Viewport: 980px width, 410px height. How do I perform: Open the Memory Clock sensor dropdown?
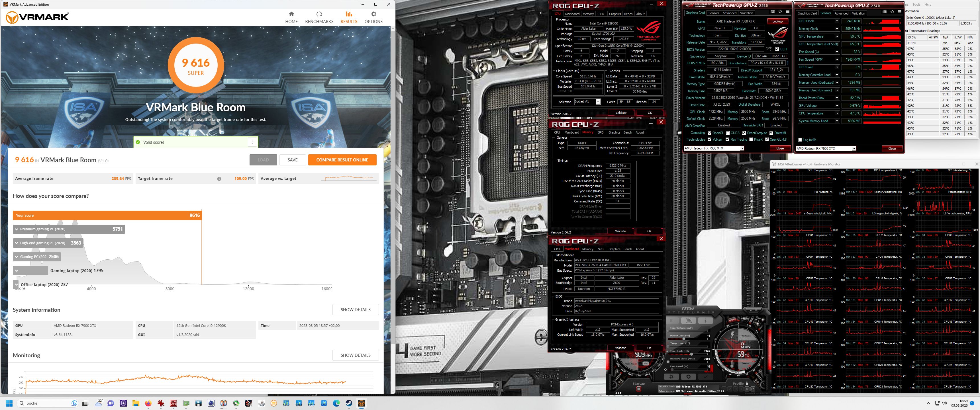pos(837,28)
